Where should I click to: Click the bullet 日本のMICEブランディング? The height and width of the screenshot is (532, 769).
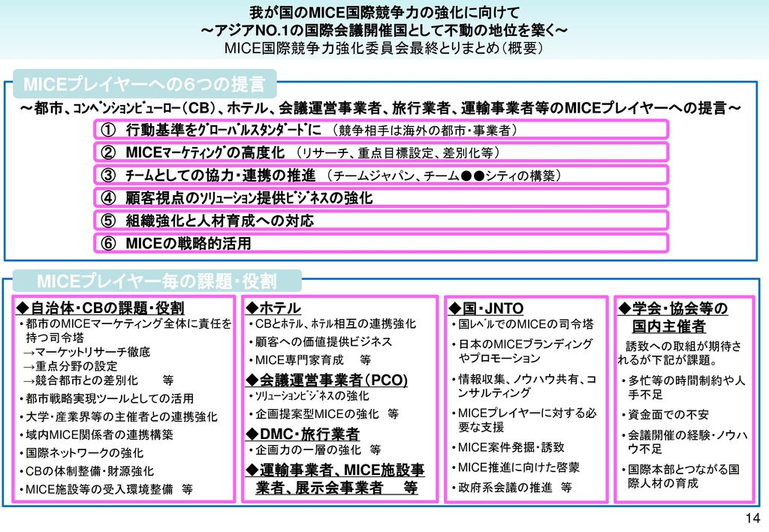coord(523,350)
